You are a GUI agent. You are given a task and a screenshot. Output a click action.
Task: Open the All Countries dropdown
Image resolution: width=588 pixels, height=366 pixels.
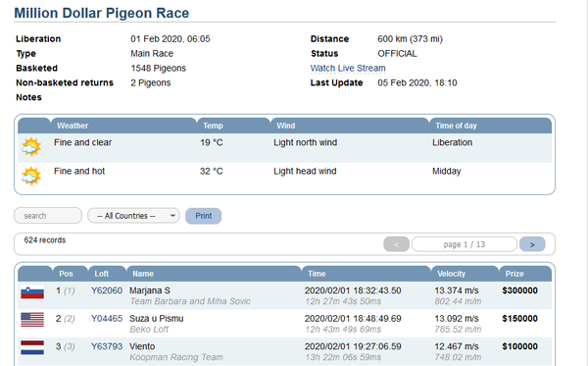(133, 216)
